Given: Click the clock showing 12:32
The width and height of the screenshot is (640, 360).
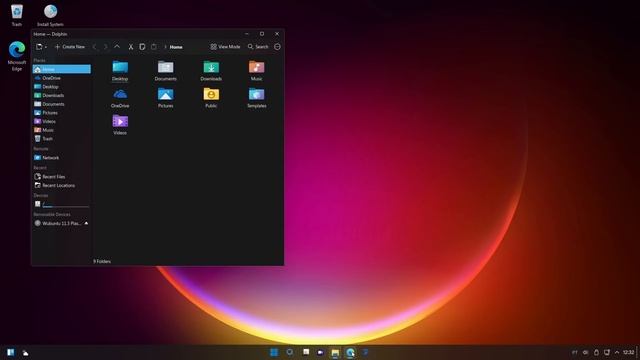Looking at the screenshot, I should coord(629,352).
